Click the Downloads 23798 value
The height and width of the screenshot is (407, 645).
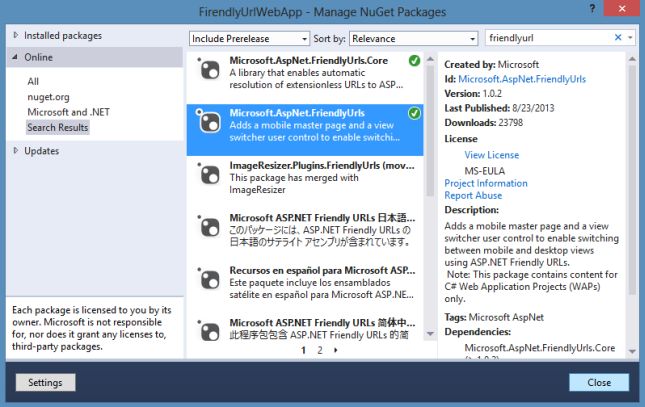pos(510,123)
